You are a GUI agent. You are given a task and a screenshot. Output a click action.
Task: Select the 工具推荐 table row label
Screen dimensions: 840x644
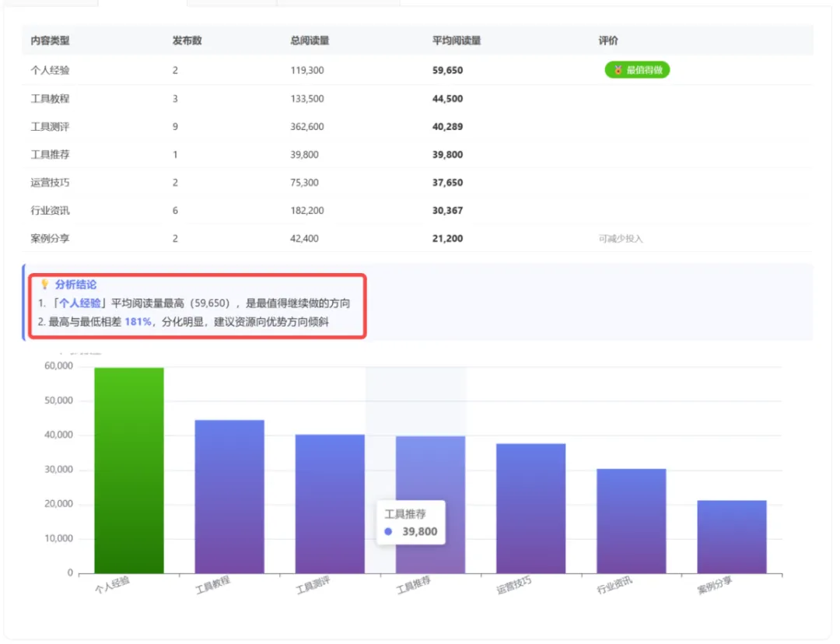point(50,154)
